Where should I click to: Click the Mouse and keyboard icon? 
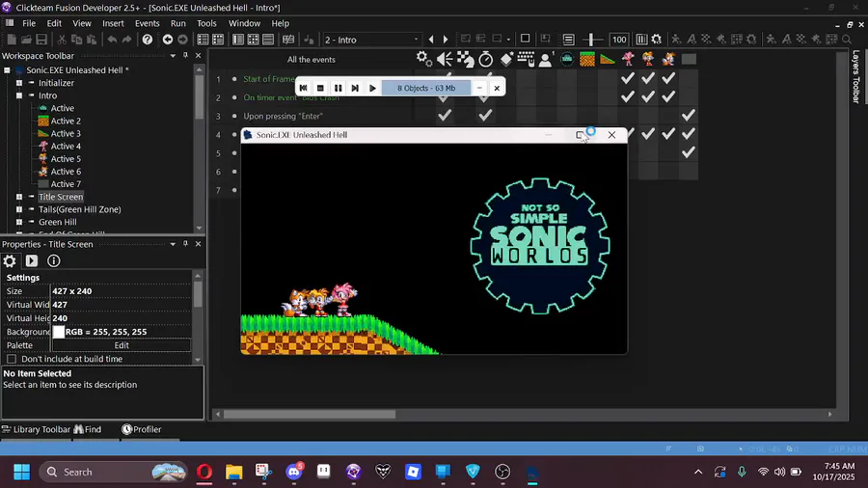526,59
